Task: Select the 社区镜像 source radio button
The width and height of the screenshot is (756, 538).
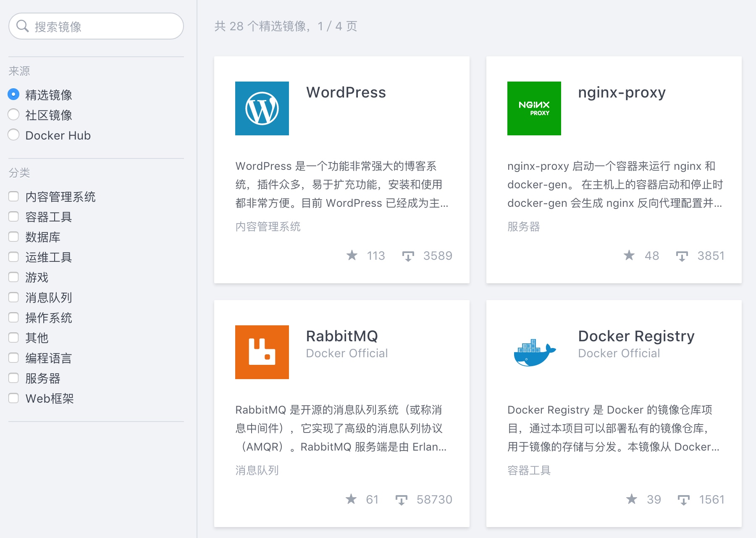Action: [13, 114]
